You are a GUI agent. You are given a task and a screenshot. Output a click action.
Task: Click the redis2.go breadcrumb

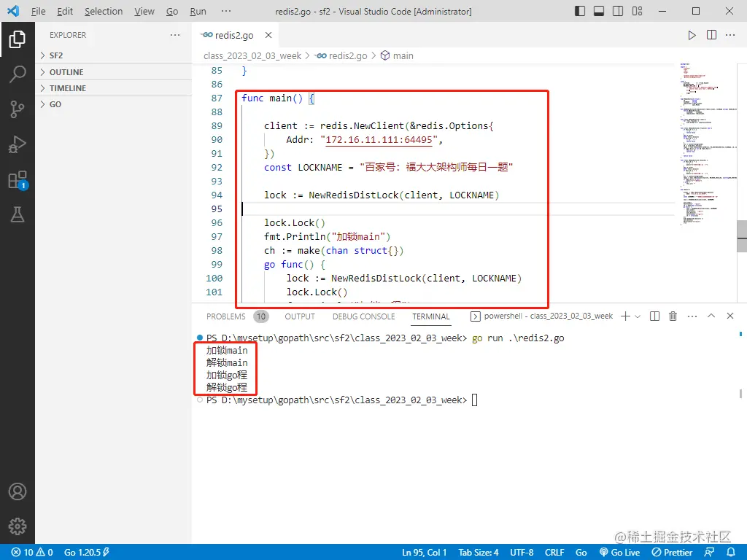341,55
